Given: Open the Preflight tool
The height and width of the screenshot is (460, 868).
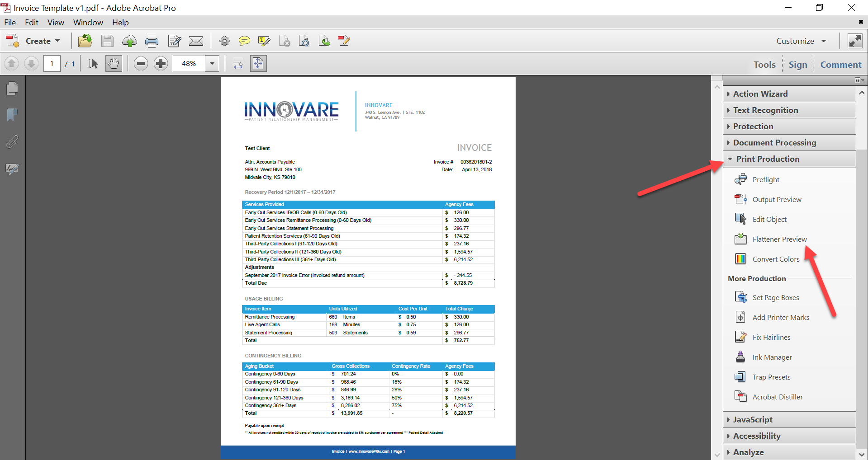Looking at the screenshot, I should coord(765,179).
